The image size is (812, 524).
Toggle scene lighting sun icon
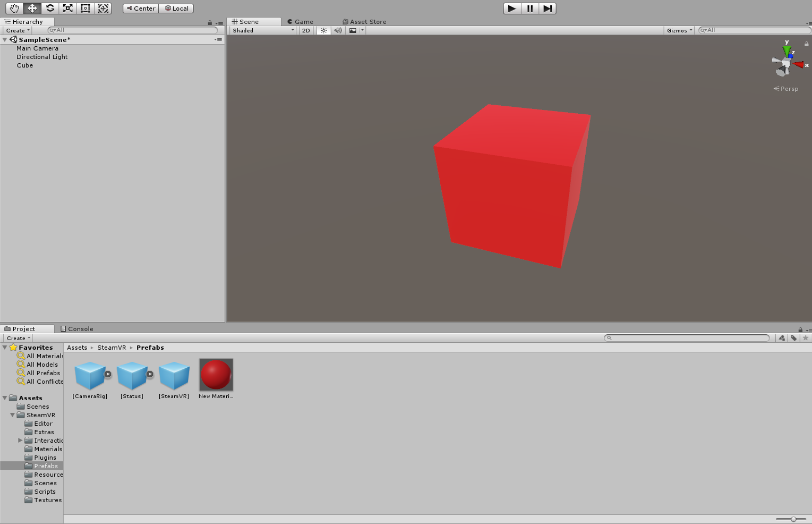(323, 30)
